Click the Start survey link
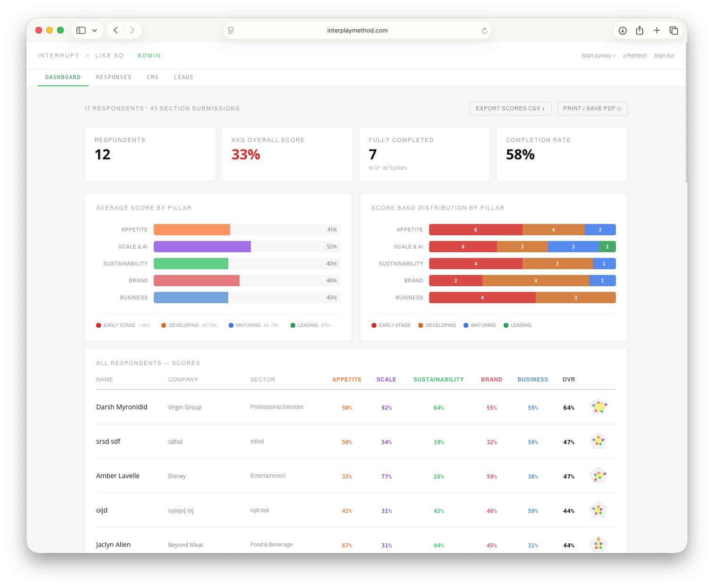Image resolution: width=714 pixels, height=588 pixels. pos(598,56)
